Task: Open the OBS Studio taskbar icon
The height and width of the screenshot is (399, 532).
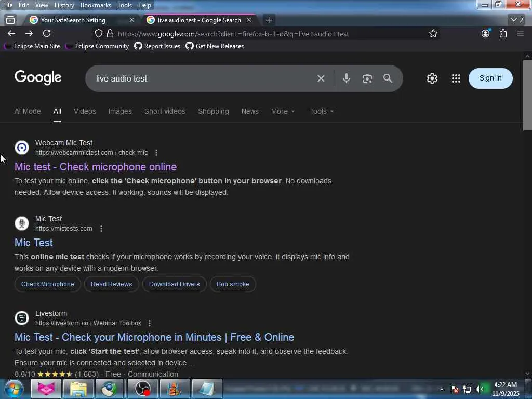Action: (x=143, y=389)
